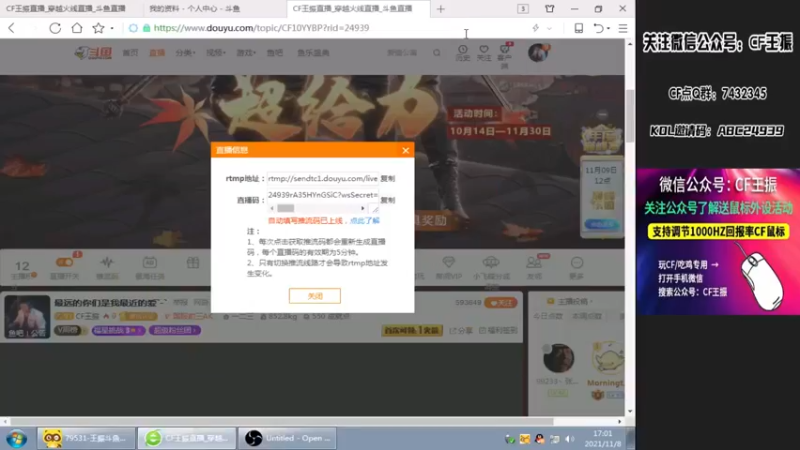
Task: Click the URL address bar
Action: pos(327,28)
